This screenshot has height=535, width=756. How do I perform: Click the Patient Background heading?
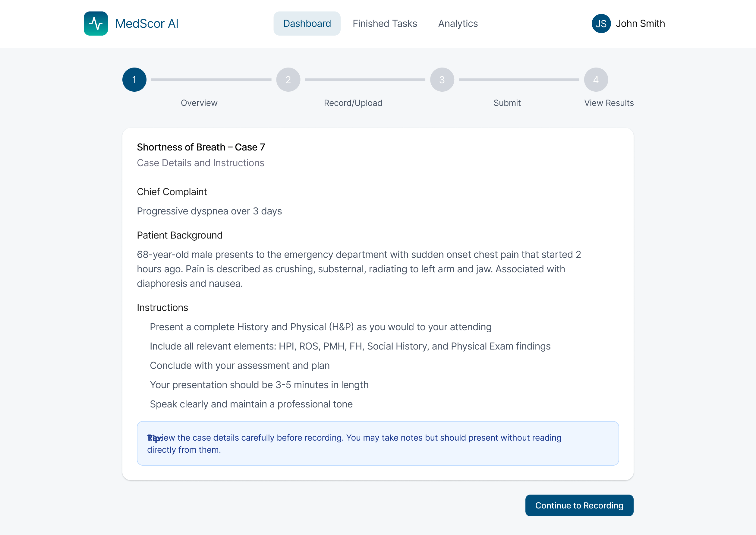click(x=179, y=235)
